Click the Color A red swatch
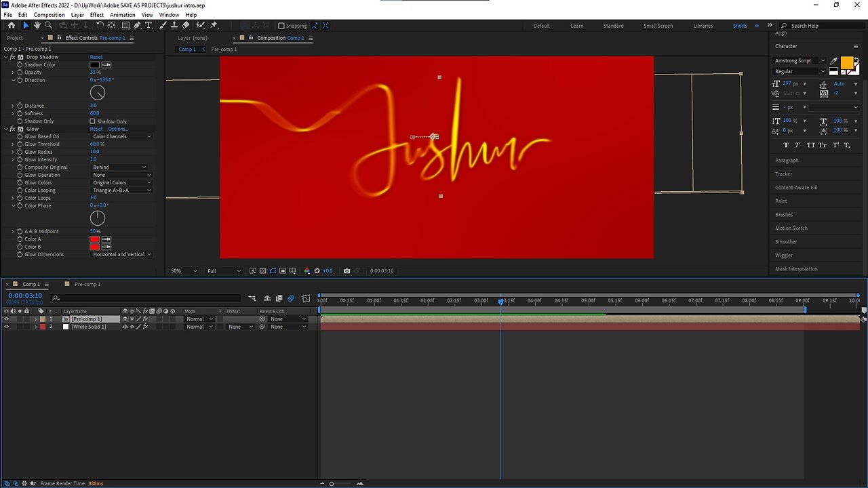 pyautogui.click(x=94, y=239)
